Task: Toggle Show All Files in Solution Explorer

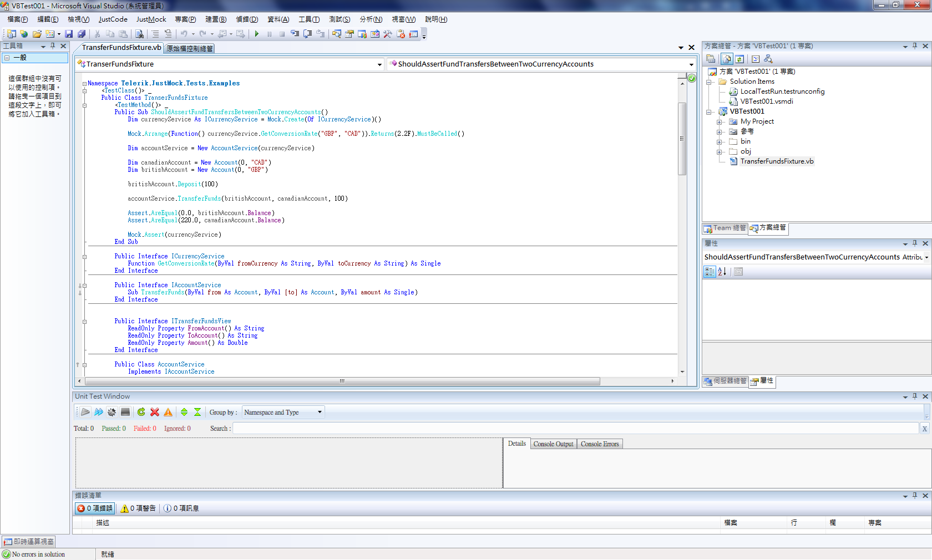Action: 726,59
